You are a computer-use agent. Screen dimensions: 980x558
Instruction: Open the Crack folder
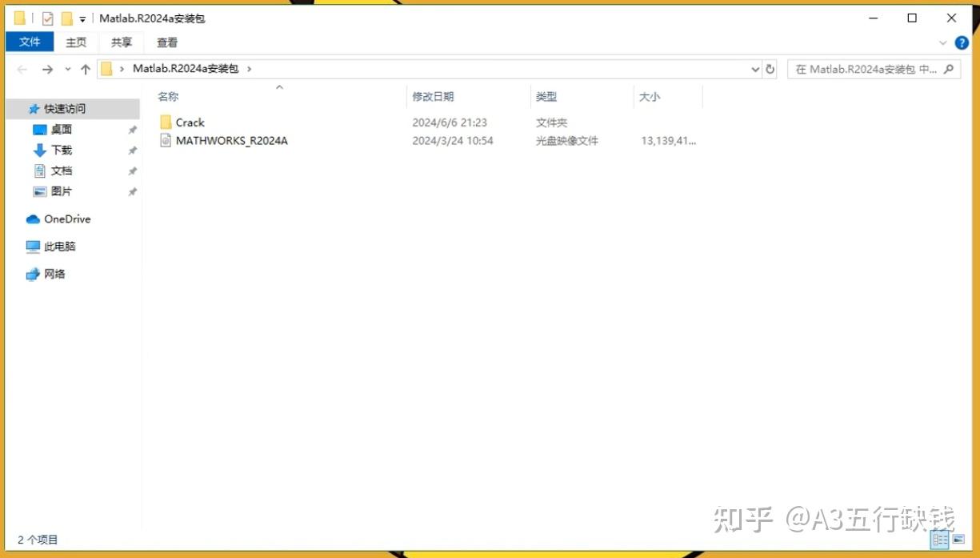click(x=190, y=122)
